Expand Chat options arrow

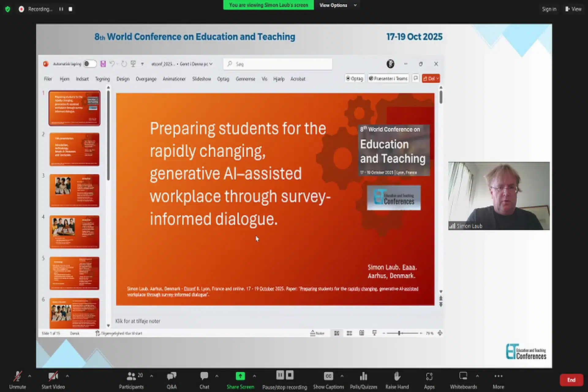[x=217, y=376]
